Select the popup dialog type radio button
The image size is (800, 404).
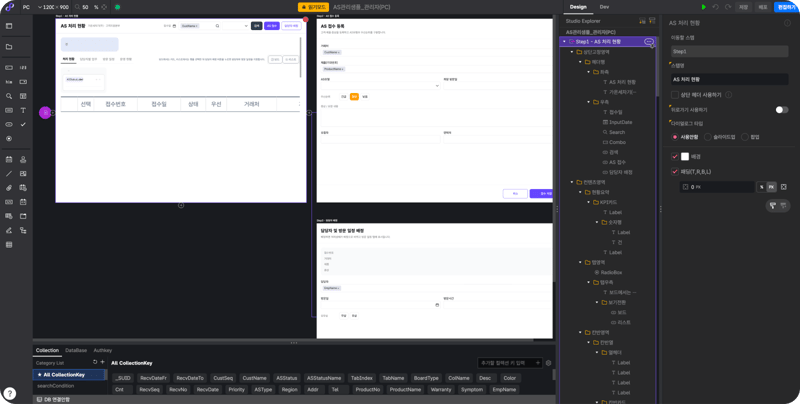(x=744, y=137)
